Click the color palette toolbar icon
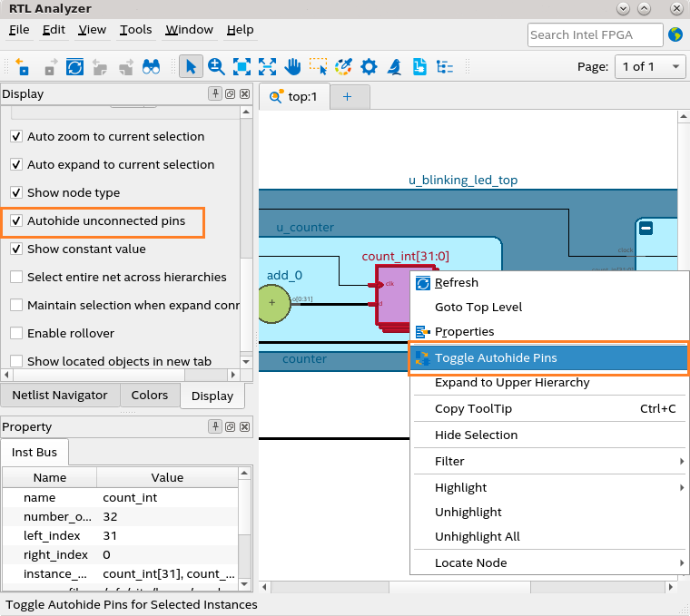The width and height of the screenshot is (690, 616). pyautogui.click(x=343, y=66)
